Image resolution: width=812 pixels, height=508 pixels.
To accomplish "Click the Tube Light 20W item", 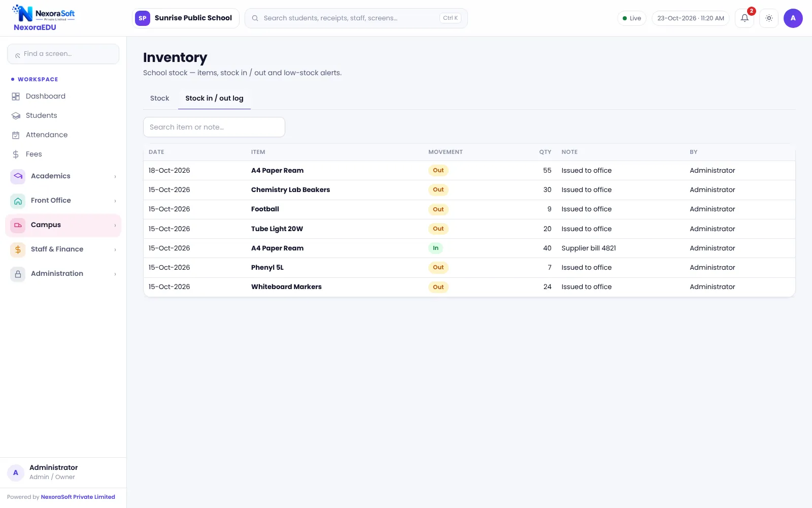I will 277,229.
